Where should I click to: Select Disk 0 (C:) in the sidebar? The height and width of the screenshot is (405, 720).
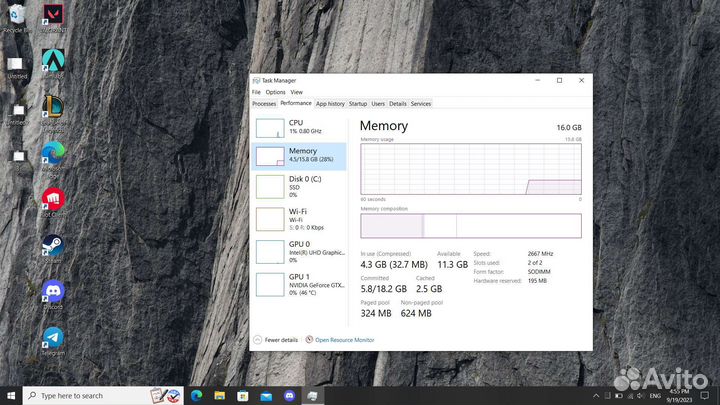(299, 186)
